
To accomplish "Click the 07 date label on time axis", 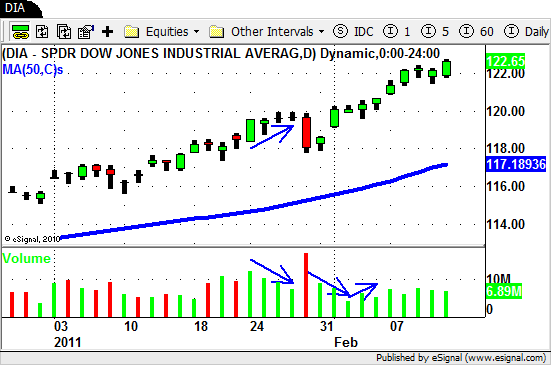I will 397,326.
